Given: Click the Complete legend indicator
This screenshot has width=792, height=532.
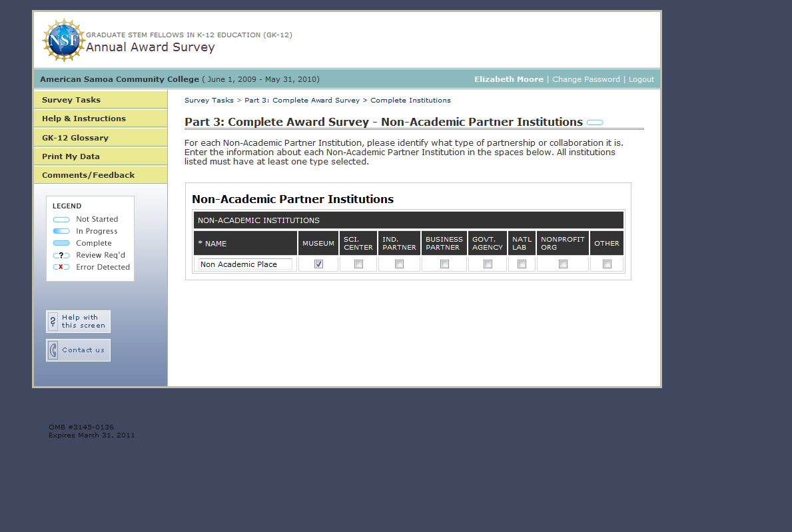Looking at the screenshot, I should [61, 243].
